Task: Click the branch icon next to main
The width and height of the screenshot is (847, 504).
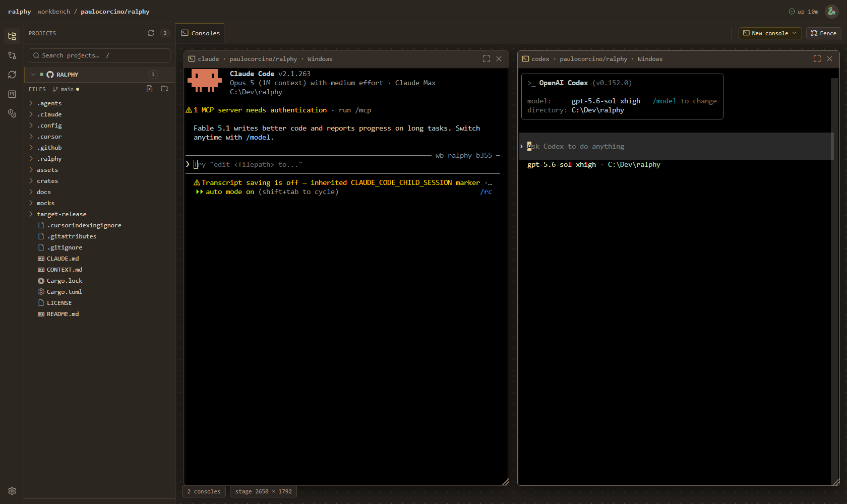Action: point(55,89)
